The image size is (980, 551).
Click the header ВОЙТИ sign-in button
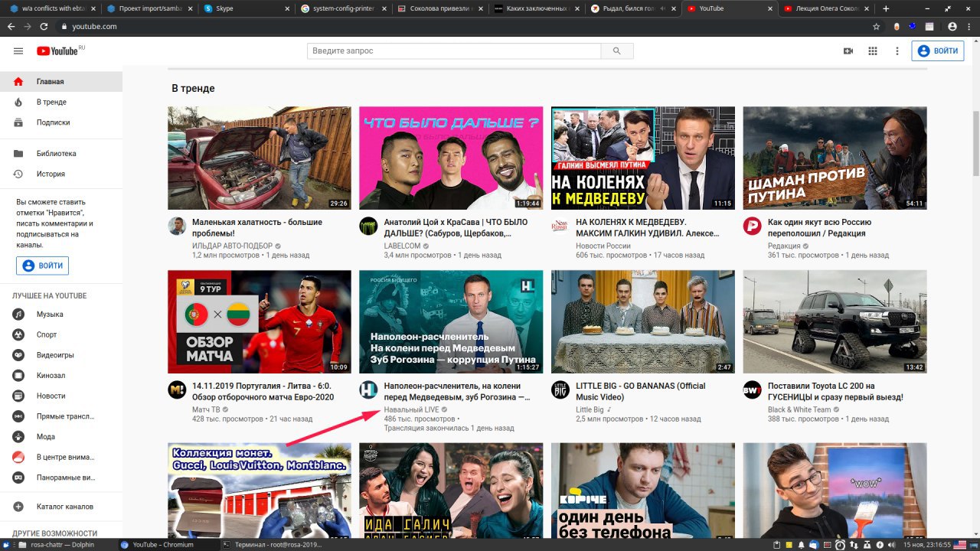(x=938, y=51)
